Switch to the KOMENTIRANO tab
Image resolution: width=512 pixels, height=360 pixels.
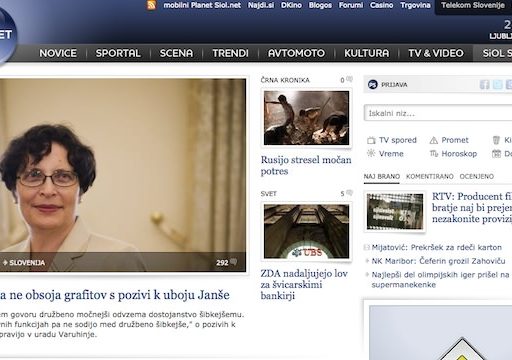pos(430,176)
